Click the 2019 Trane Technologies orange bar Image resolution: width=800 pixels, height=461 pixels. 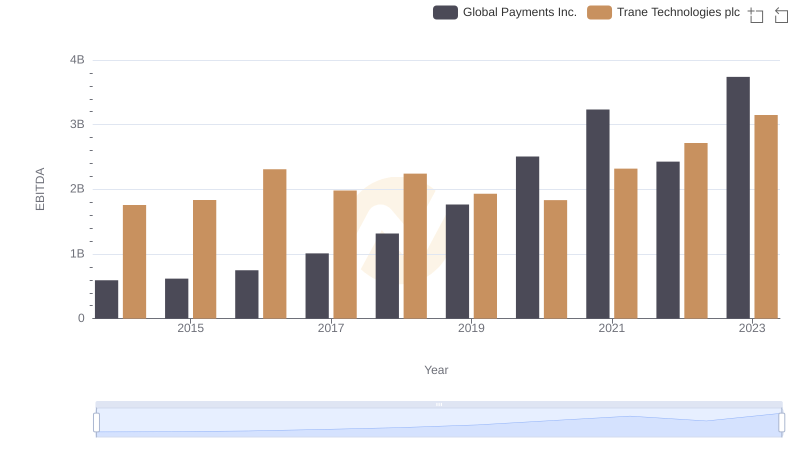(x=485, y=256)
